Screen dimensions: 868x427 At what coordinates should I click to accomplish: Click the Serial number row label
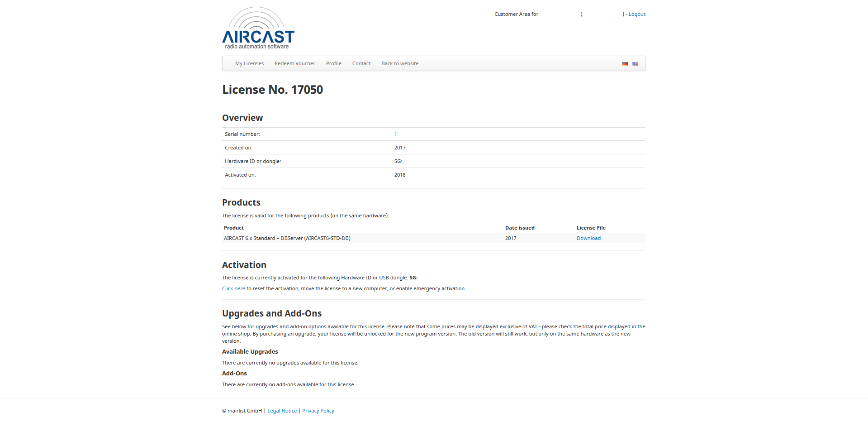click(242, 134)
